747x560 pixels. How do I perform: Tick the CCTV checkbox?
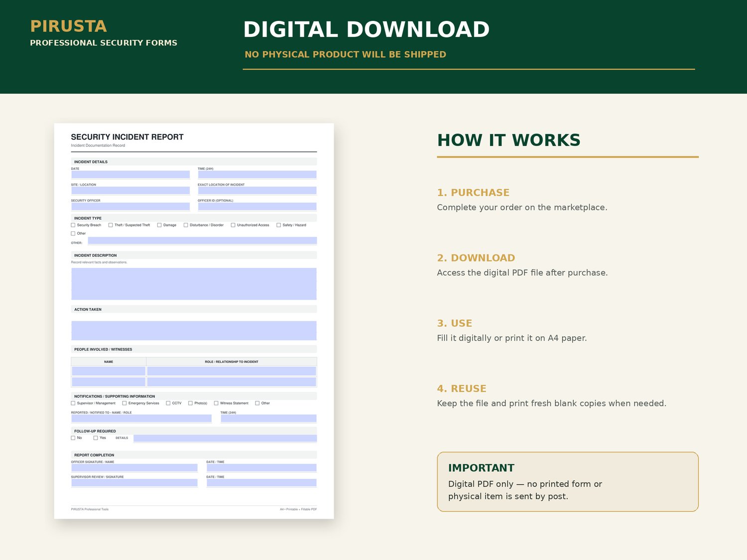[168, 403]
